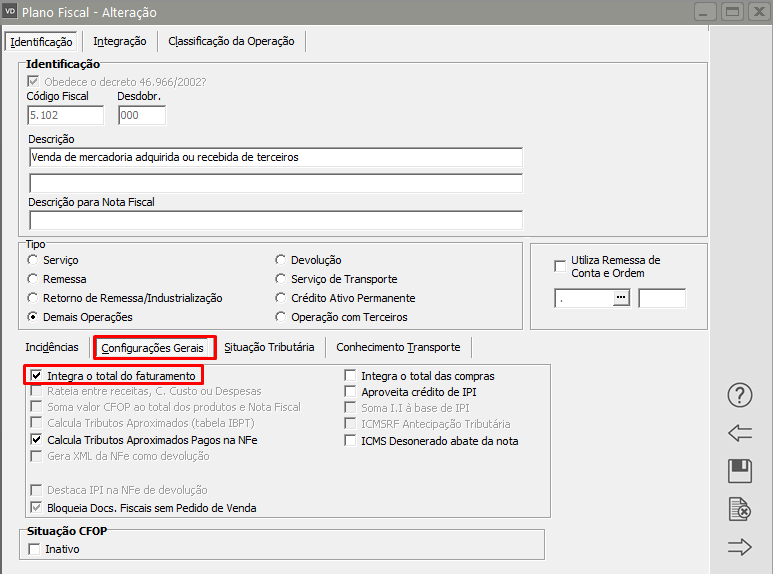Screen dimensions: 773x574
Task: Open lookup with the ellipsis button
Action: (621, 298)
